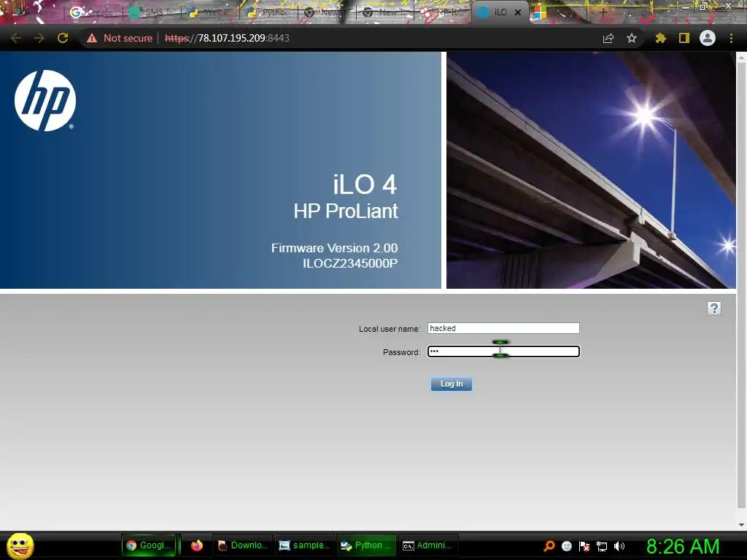
Task: Click the round white tray icon
Action: click(566, 546)
